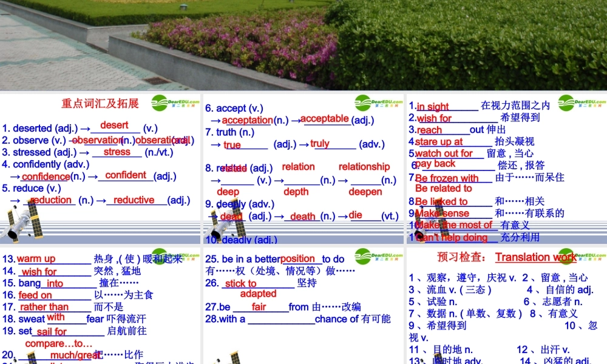
Task: Click the DearEDU.com logo on the 'be in a better position' slide
Action: click(379, 257)
